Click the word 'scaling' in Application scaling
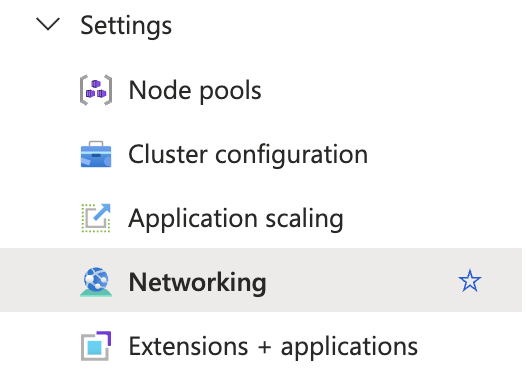526x380 pixels. 305,219
